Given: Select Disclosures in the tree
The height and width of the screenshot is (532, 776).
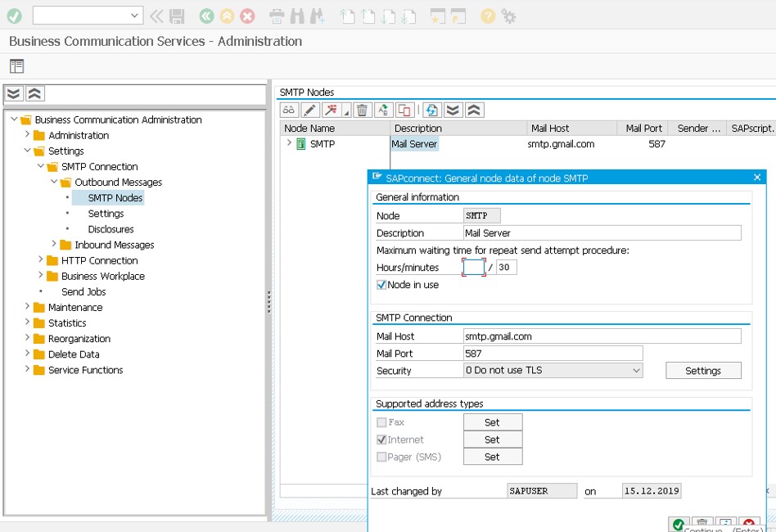Looking at the screenshot, I should pyautogui.click(x=111, y=229).
